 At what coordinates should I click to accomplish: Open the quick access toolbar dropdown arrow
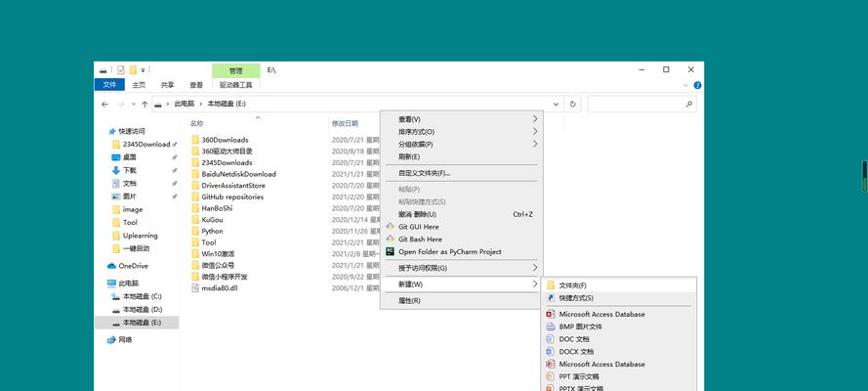click(143, 70)
